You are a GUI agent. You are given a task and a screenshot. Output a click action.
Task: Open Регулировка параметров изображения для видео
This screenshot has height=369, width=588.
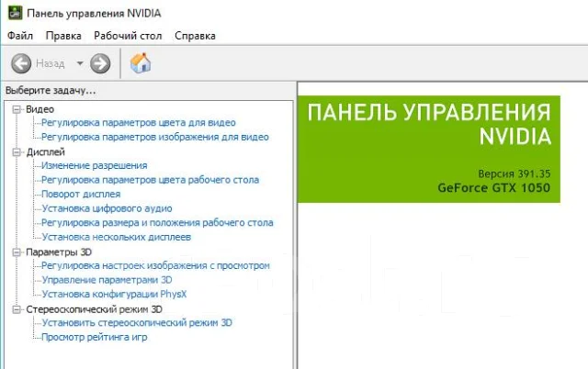coord(155,137)
